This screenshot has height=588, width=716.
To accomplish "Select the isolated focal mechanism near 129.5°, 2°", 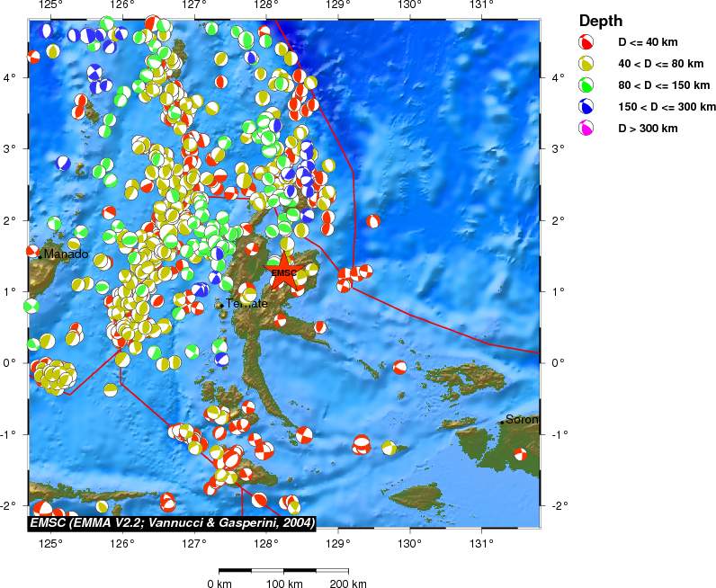I will pos(372,221).
